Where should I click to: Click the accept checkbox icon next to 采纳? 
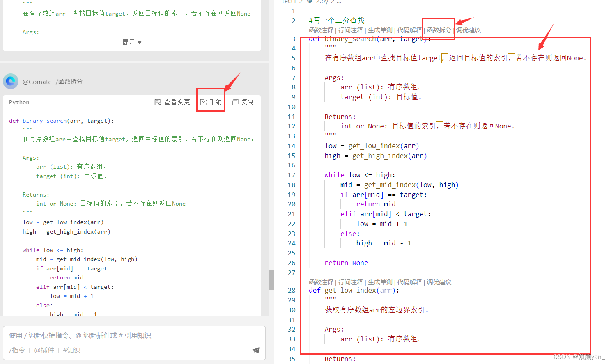point(203,102)
